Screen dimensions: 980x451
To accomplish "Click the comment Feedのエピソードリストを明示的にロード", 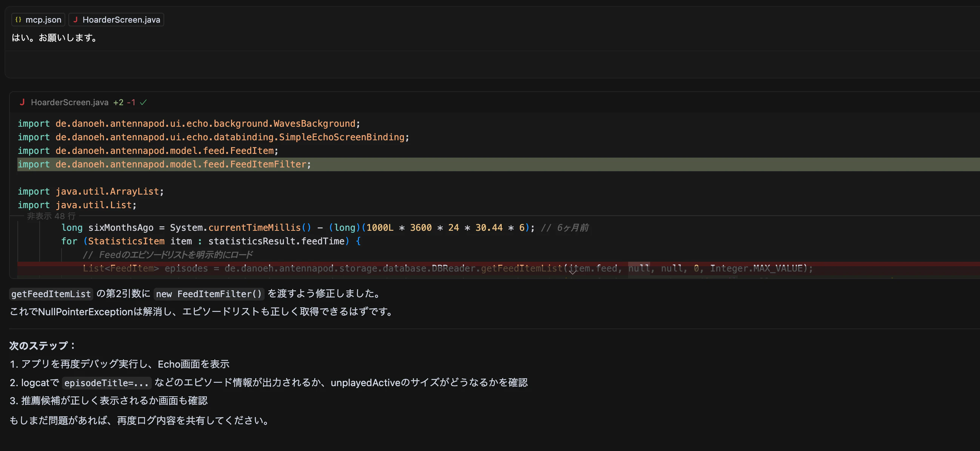I will click(168, 255).
